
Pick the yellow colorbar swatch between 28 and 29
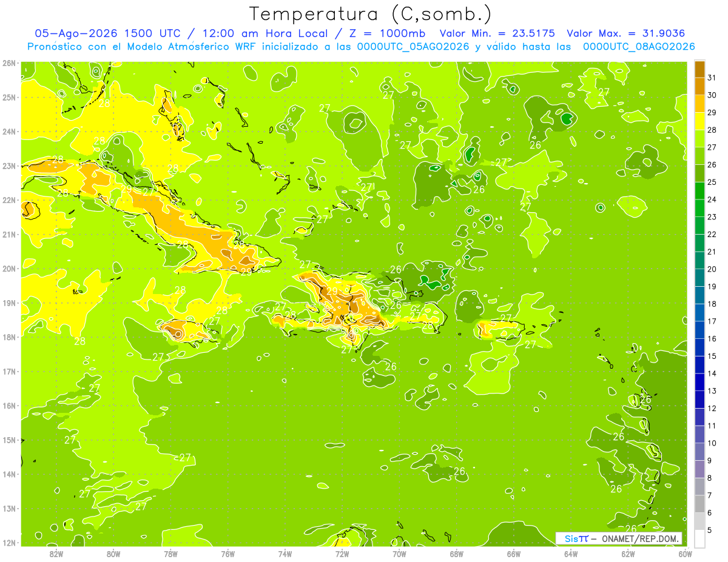pos(699,121)
